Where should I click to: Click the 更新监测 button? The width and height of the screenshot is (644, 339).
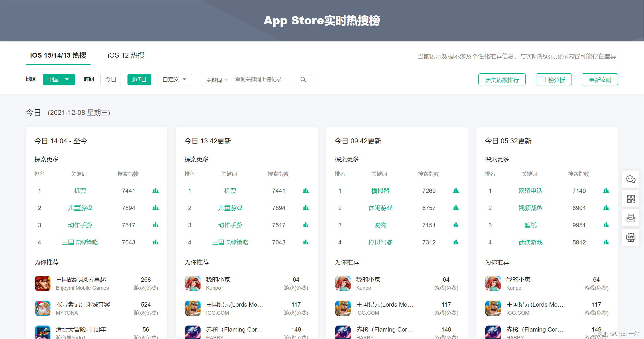coord(600,80)
